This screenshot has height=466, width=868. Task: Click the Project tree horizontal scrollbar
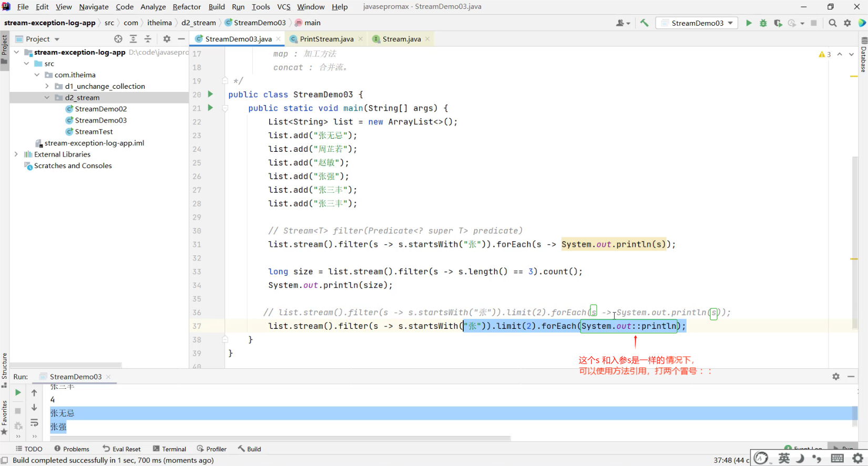tap(66, 365)
